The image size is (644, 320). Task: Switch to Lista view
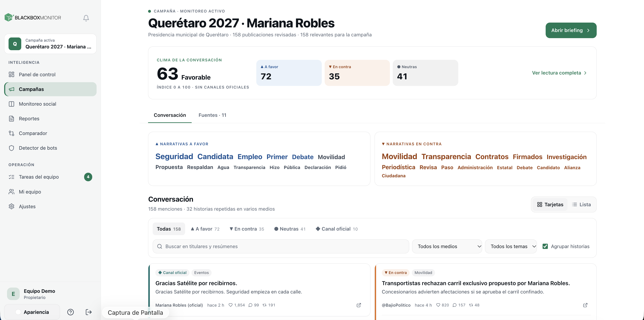coord(581,204)
